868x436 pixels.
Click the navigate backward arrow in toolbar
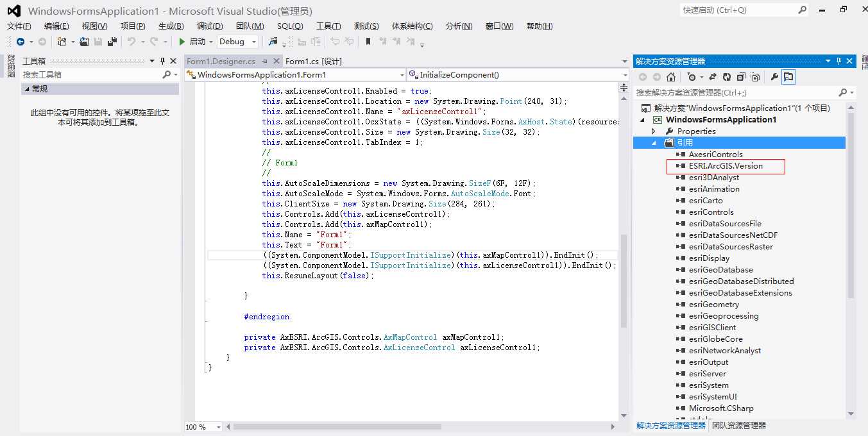(x=21, y=42)
